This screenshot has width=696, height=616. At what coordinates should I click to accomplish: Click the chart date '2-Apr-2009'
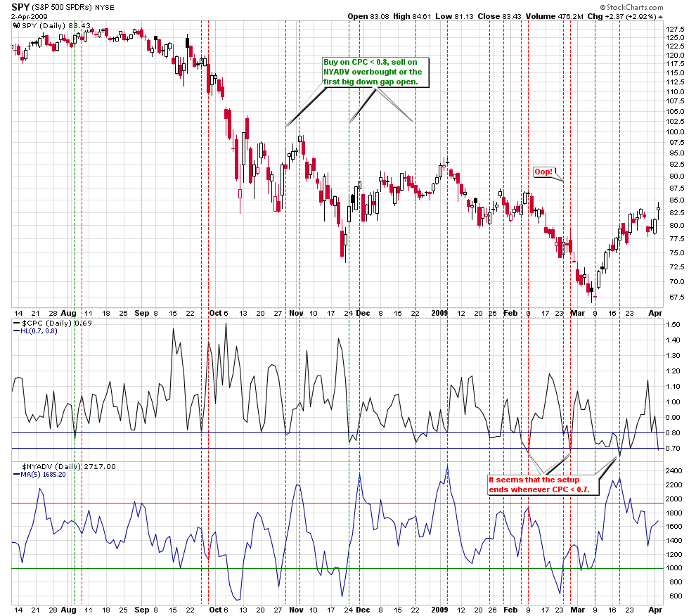tap(30, 17)
